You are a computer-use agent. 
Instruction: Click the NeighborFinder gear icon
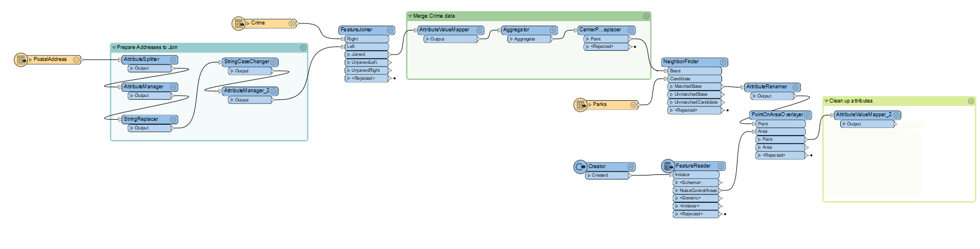723,62
